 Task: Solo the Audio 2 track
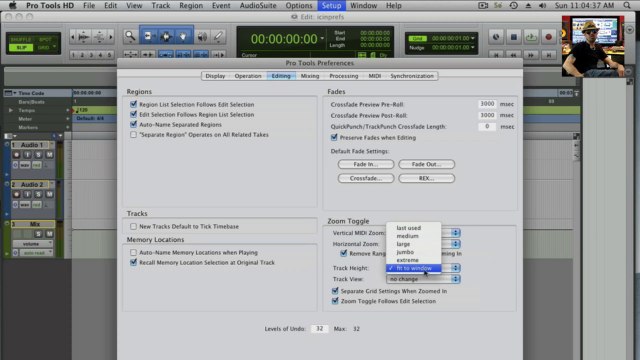point(38,194)
